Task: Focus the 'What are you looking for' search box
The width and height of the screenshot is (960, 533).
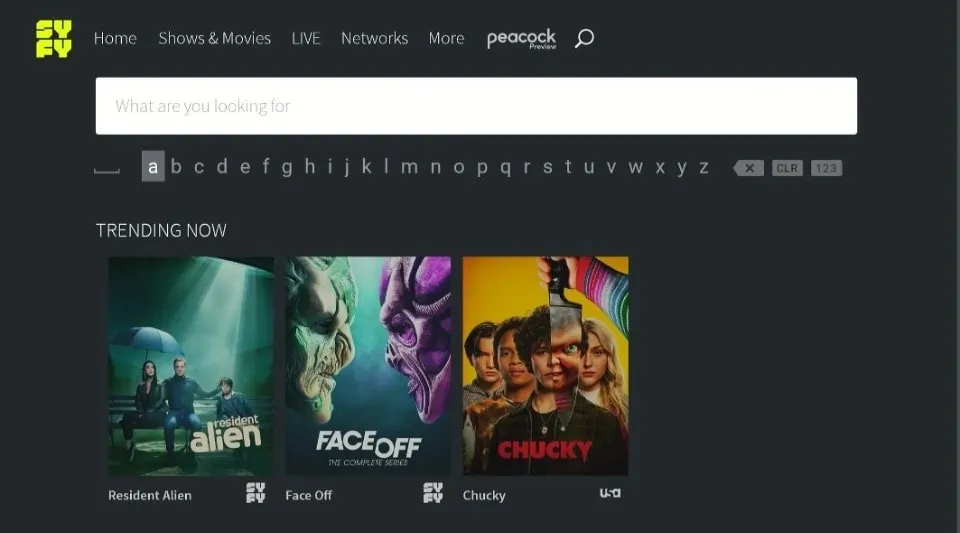Action: pyautogui.click(x=476, y=106)
